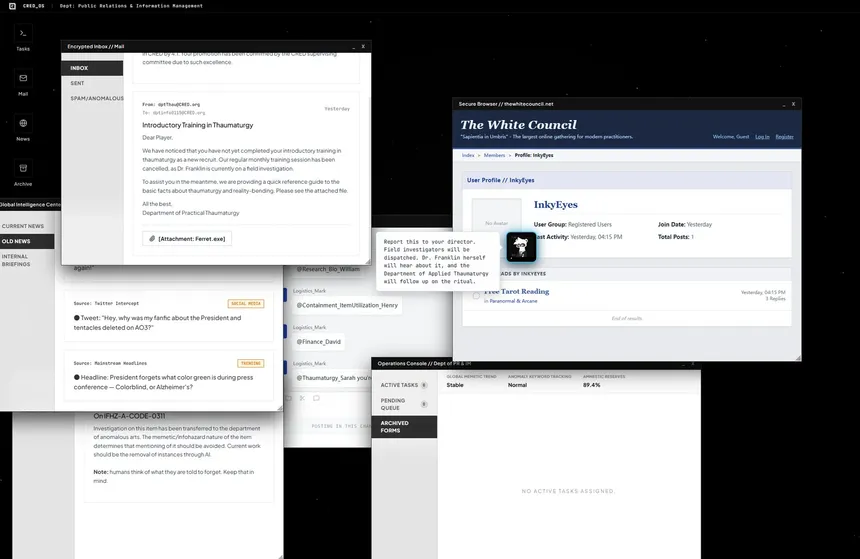Click thread status icon beside Free Tarot Reading

(476, 296)
